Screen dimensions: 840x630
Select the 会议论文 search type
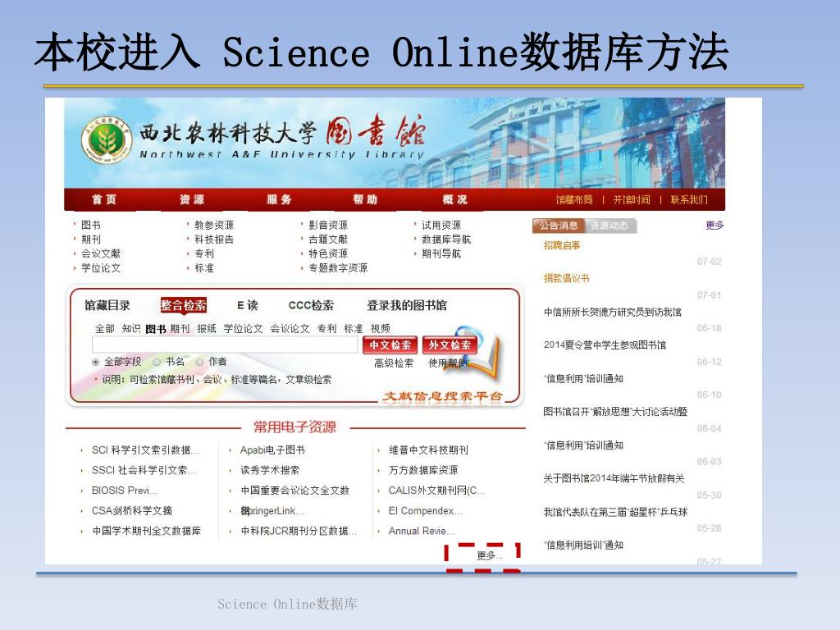(x=290, y=328)
